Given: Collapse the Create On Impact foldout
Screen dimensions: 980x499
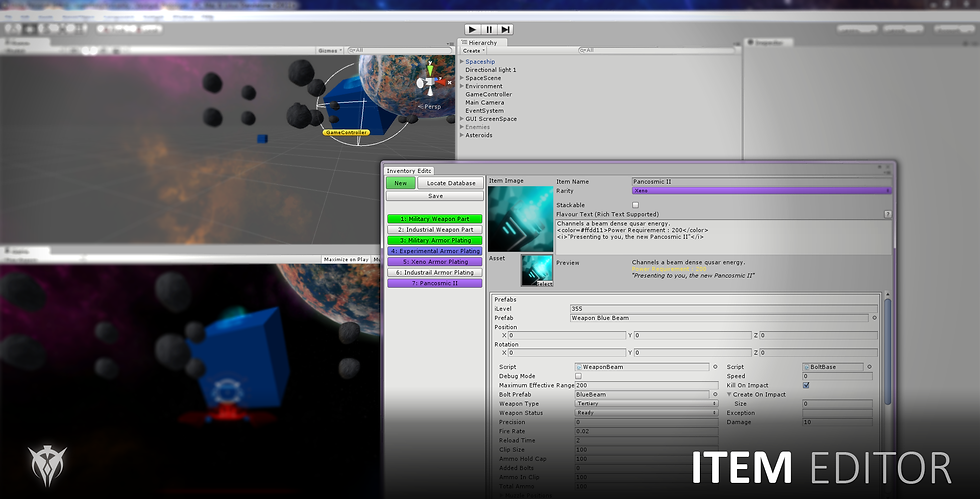Looking at the screenshot, I should (729, 395).
